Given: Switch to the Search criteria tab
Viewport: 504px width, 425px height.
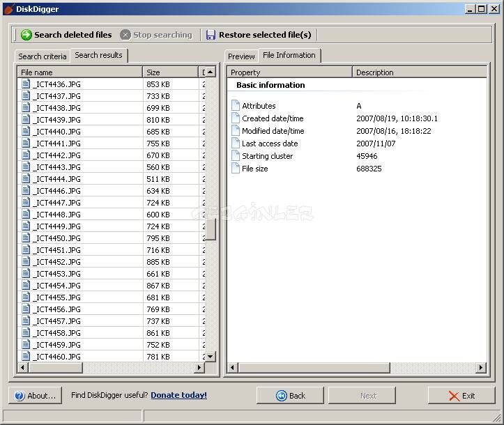Looking at the screenshot, I should (x=43, y=56).
